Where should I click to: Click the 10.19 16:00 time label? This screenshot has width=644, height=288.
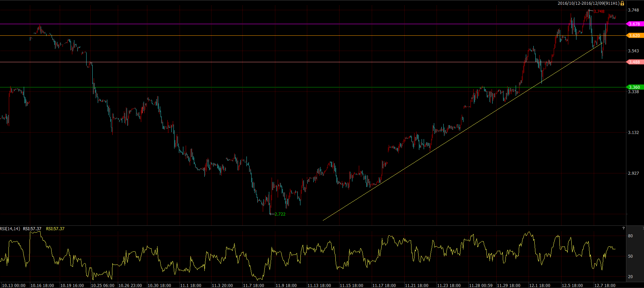pyautogui.click(x=72, y=286)
